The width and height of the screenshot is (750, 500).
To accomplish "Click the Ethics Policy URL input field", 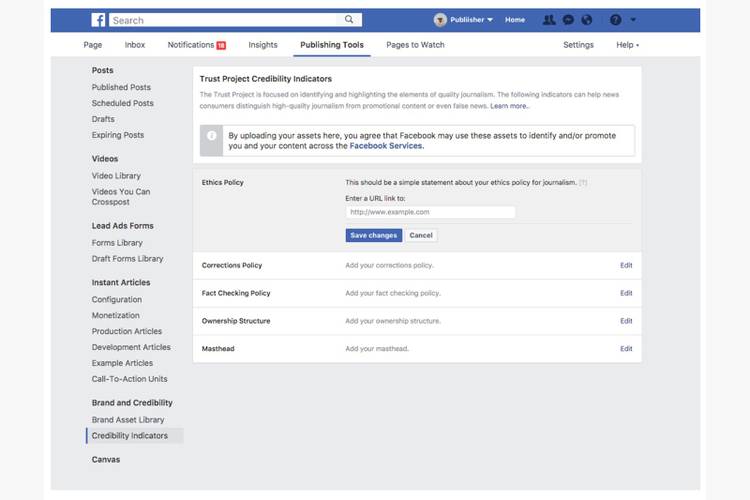I will [x=430, y=212].
